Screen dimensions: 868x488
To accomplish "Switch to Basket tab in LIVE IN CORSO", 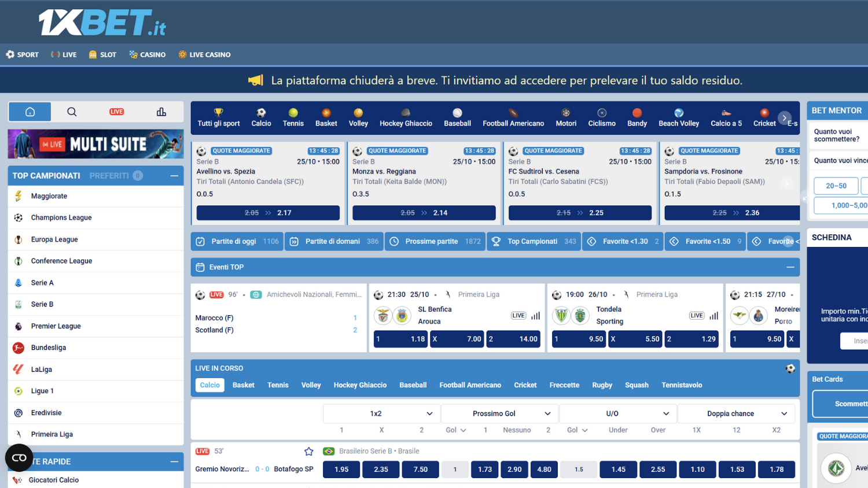I will click(243, 385).
